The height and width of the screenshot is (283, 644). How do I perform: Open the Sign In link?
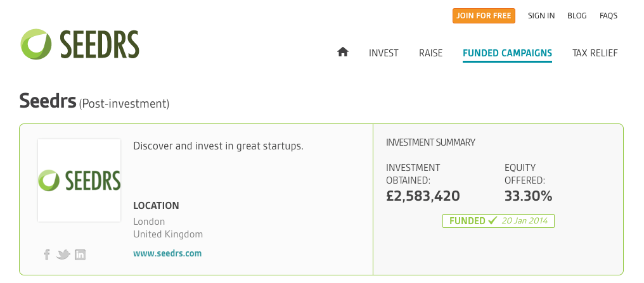541,16
